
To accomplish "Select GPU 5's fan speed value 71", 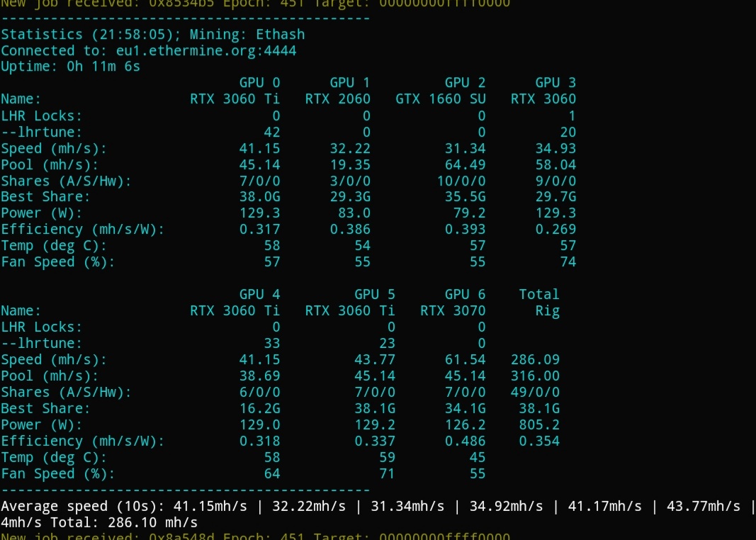I will click(387, 473).
